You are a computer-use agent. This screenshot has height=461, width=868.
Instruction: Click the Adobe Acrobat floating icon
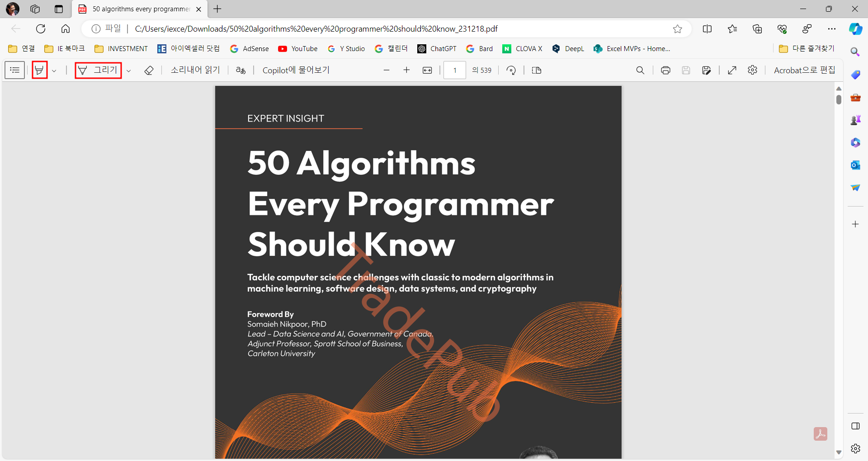click(821, 434)
